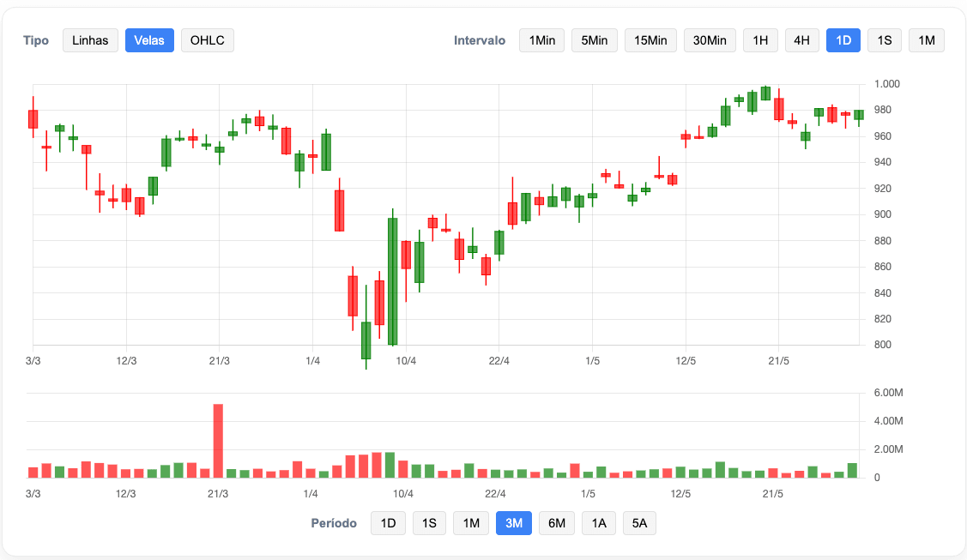Pick the 1H interval
Viewport: 967px width, 560px height.
(x=760, y=40)
